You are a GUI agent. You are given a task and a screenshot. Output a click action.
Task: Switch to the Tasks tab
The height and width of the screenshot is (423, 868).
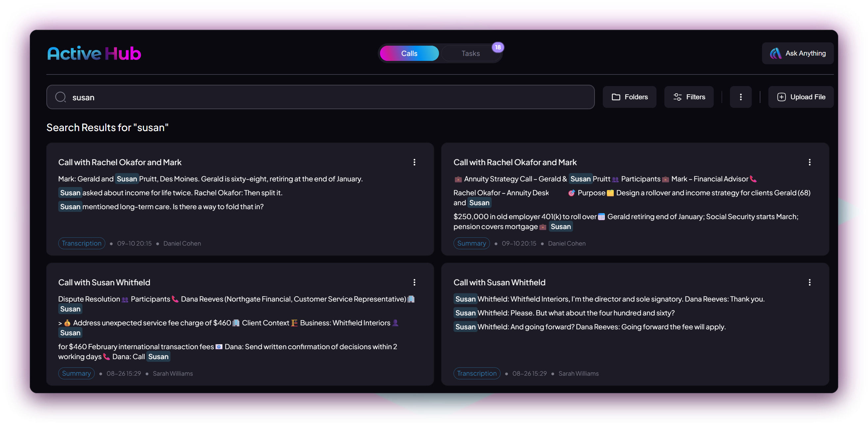tap(470, 53)
